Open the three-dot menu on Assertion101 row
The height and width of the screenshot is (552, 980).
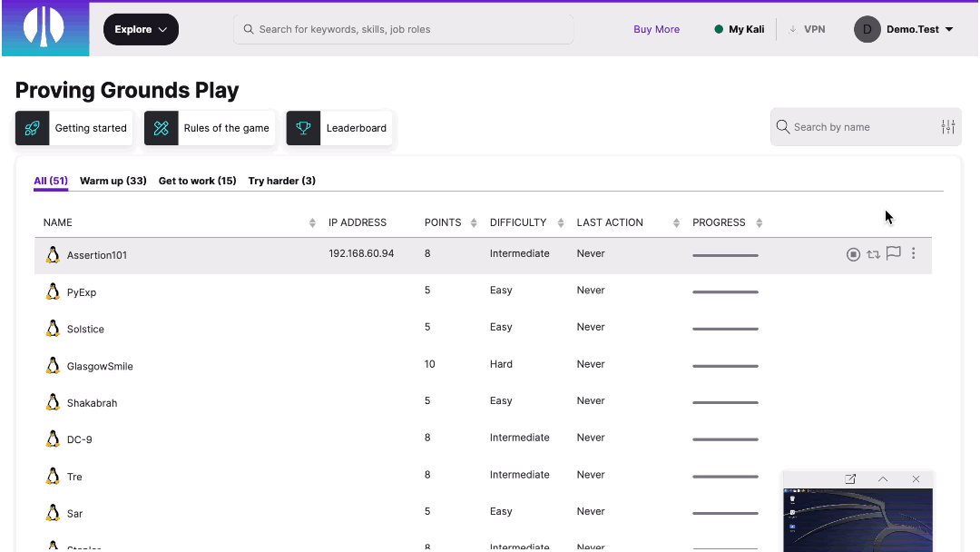(913, 254)
